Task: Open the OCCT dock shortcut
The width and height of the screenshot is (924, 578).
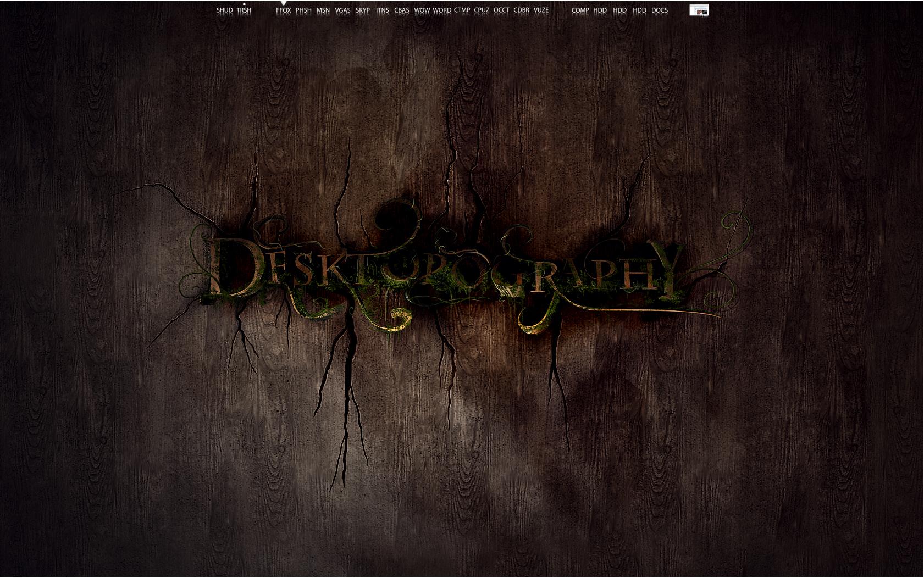Action: click(x=501, y=10)
